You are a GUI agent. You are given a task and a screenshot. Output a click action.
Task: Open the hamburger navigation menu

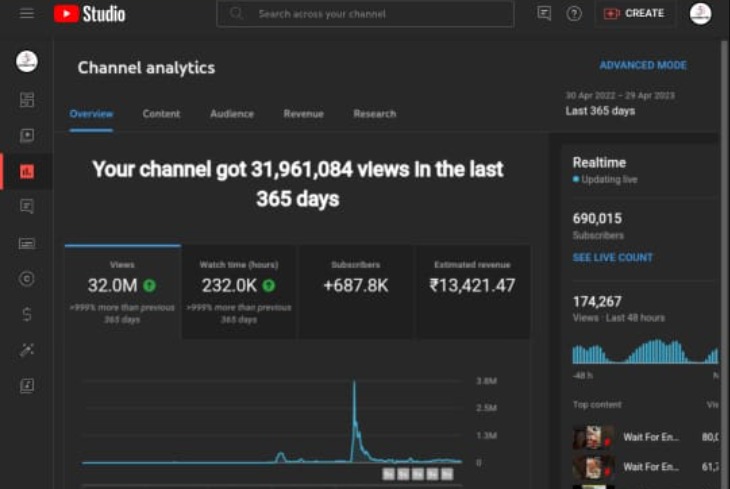click(x=27, y=14)
